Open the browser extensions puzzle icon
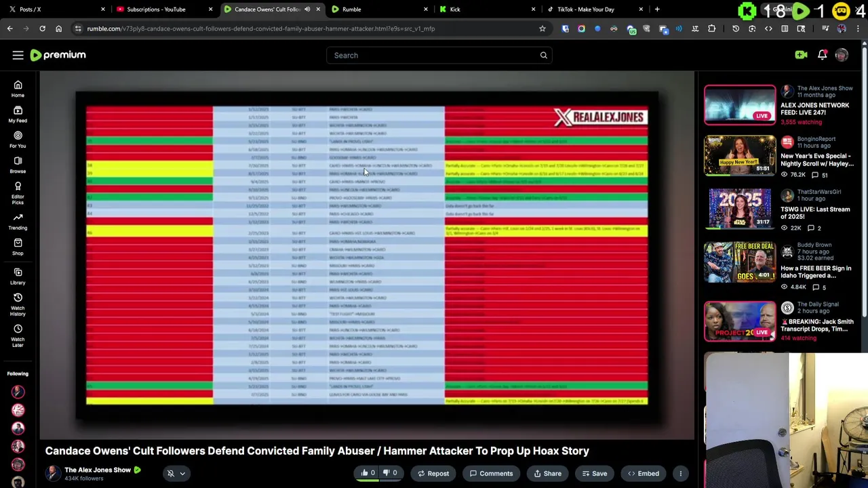 pos(711,28)
